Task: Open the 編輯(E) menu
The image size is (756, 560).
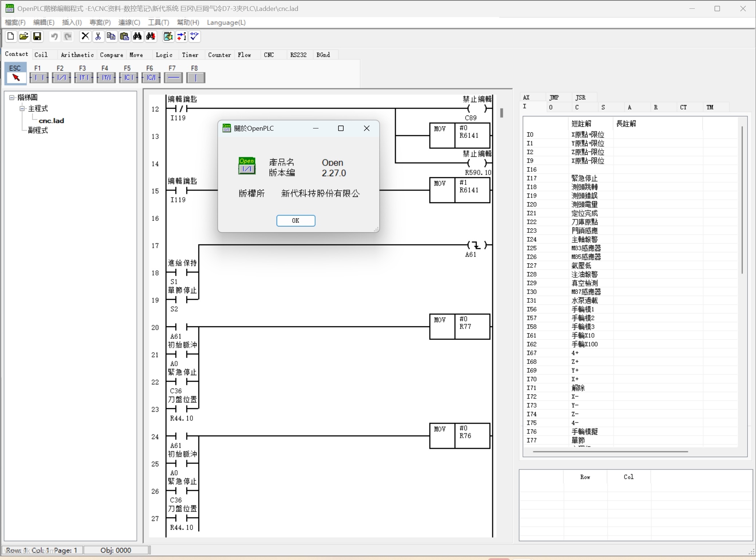Action: pyautogui.click(x=44, y=23)
